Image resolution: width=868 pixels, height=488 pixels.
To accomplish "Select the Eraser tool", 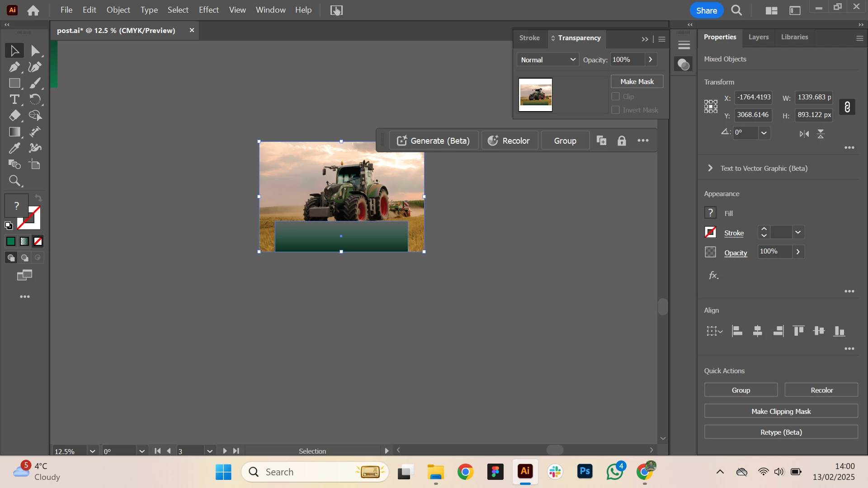I will pyautogui.click(x=14, y=116).
